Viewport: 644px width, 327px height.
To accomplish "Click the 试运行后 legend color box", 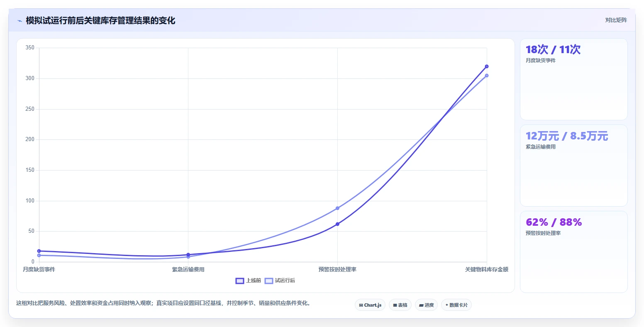I will pyautogui.click(x=268, y=281).
